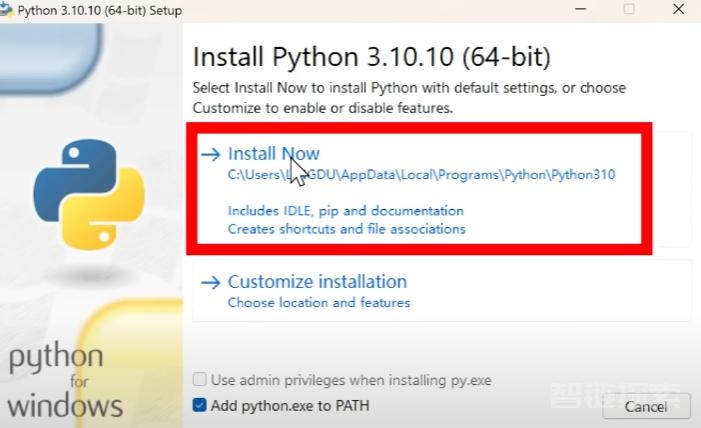This screenshot has width=701, height=428.
Task: Click 'Creates shortcuts and file associations' text
Action: click(x=346, y=229)
